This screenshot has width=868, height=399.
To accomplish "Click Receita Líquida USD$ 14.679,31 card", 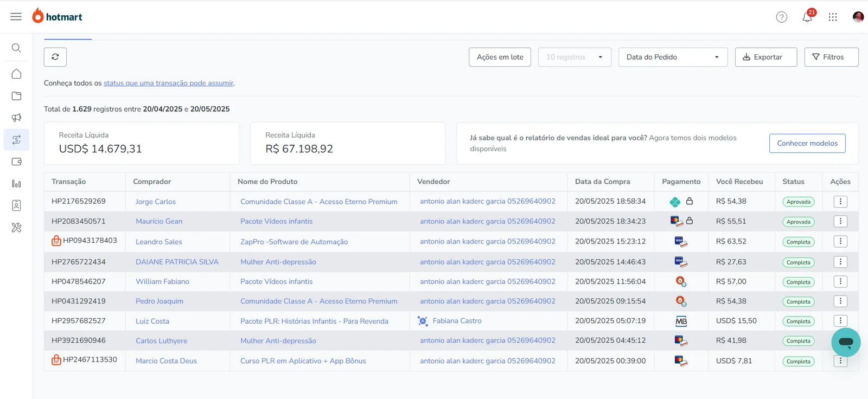I will (141, 143).
